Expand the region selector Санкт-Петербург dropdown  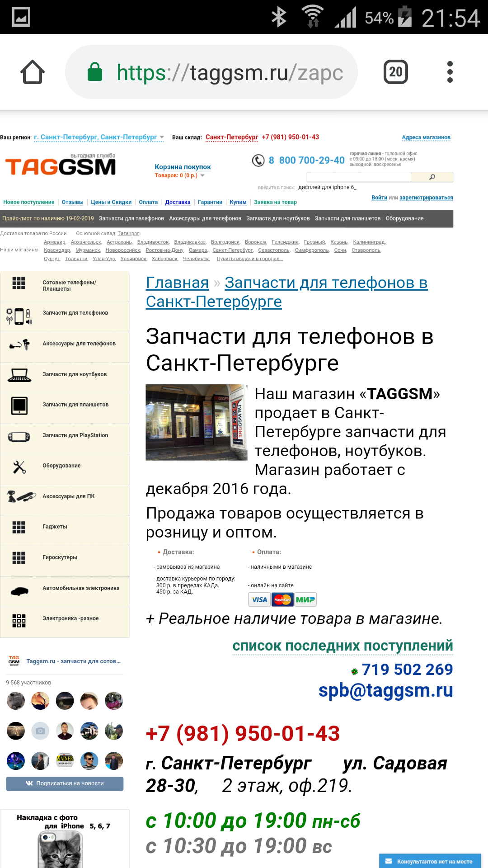click(99, 137)
